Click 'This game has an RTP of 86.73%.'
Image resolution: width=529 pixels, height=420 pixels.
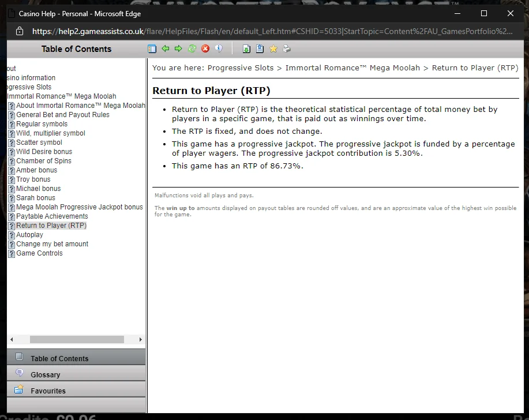pos(238,166)
